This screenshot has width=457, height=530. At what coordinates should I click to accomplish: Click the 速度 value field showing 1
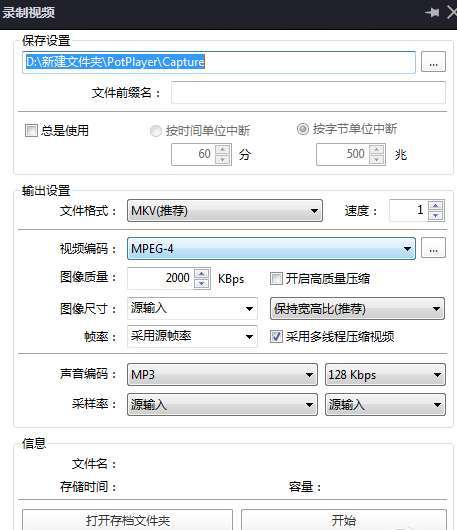click(x=409, y=210)
